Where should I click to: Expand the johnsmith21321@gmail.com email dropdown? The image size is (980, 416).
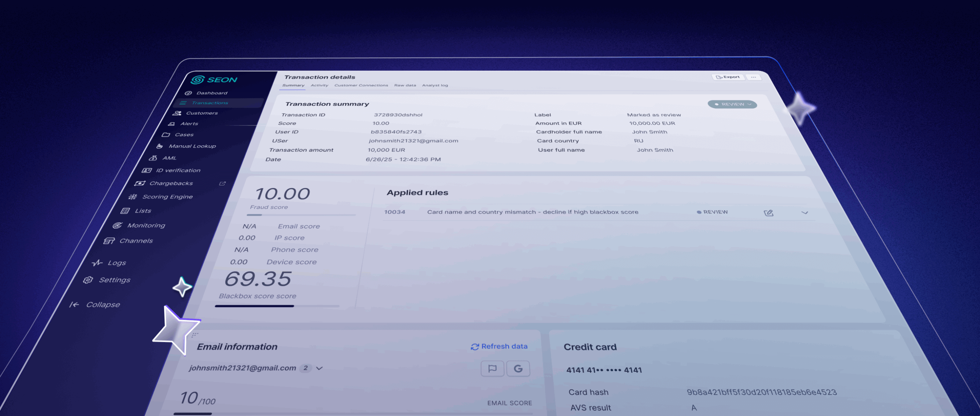(x=320, y=368)
